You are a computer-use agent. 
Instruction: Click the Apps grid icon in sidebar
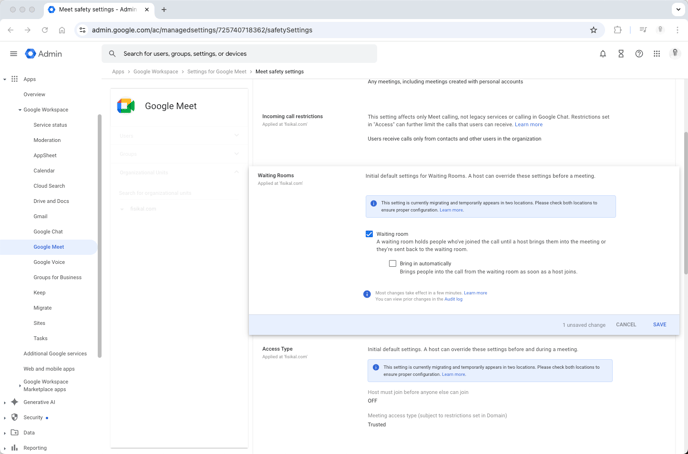tap(14, 79)
